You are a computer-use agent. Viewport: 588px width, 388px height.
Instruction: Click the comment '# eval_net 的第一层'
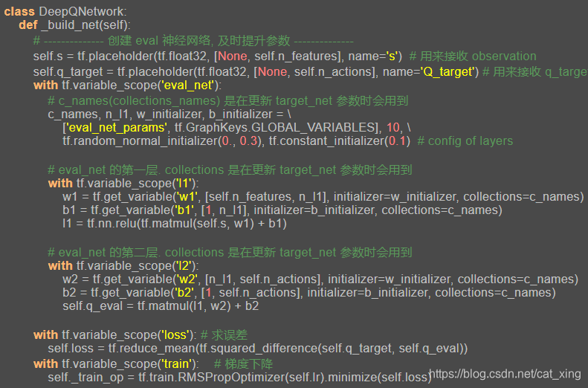coord(104,169)
